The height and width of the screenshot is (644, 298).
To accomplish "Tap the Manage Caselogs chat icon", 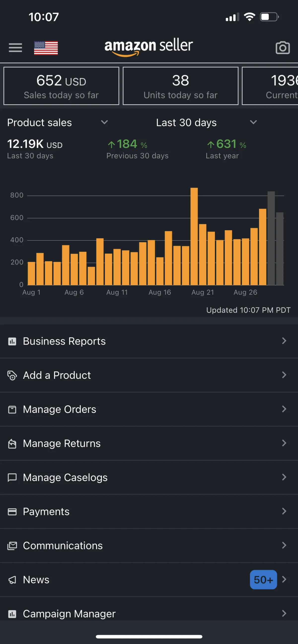I will tap(12, 478).
